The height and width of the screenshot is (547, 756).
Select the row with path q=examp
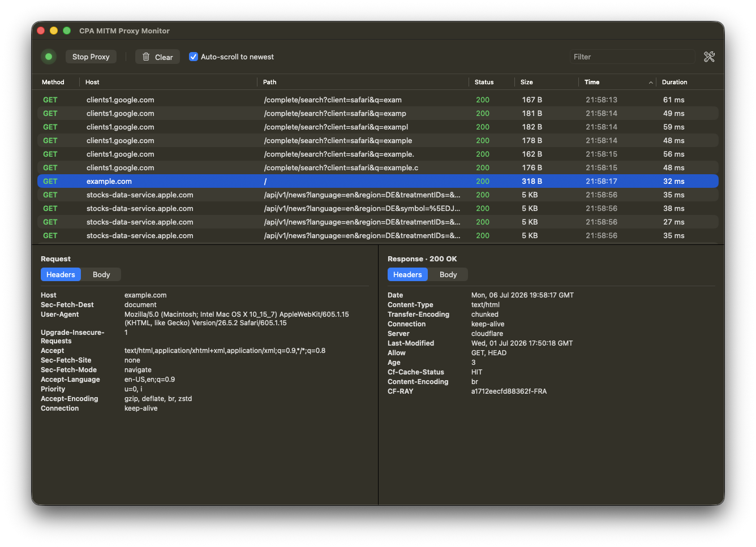click(378, 113)
